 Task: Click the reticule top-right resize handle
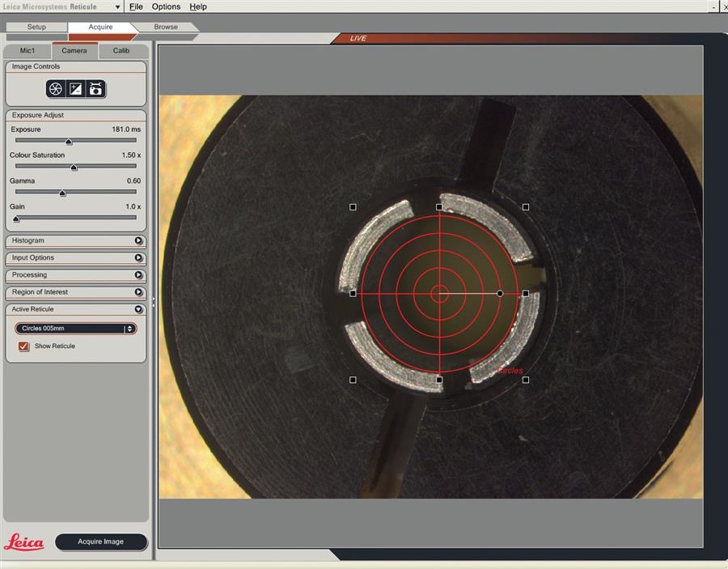pos(526,207)
